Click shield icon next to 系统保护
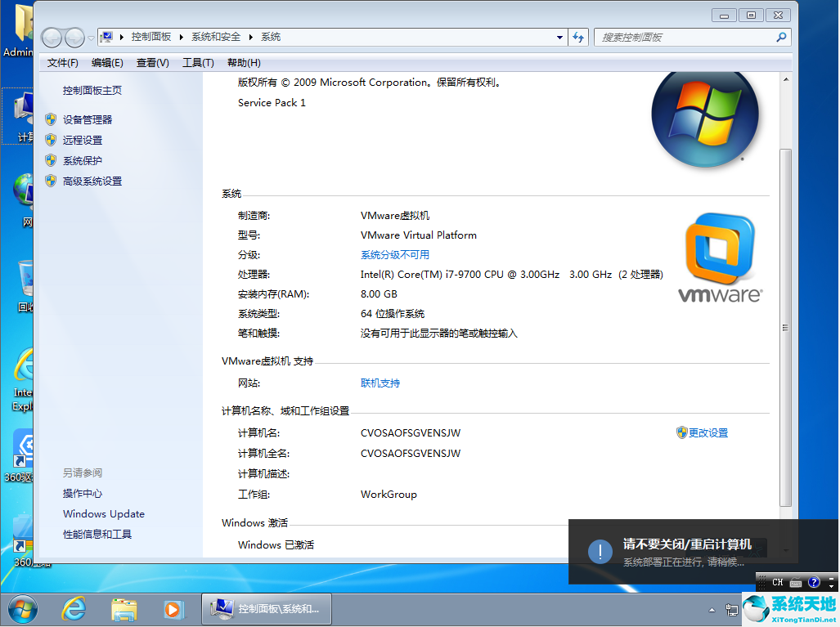The image size is (840, 627). (x=51, y=160)
